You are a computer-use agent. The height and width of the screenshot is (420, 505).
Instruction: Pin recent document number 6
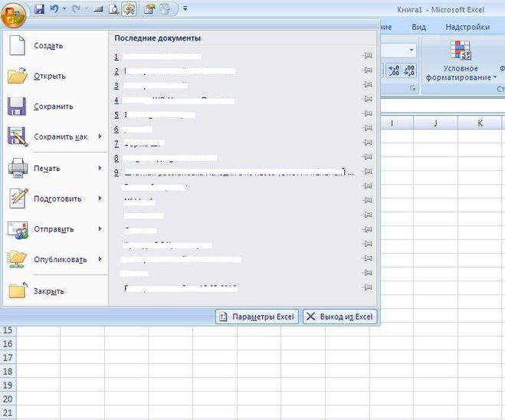[x=367, y=128]
